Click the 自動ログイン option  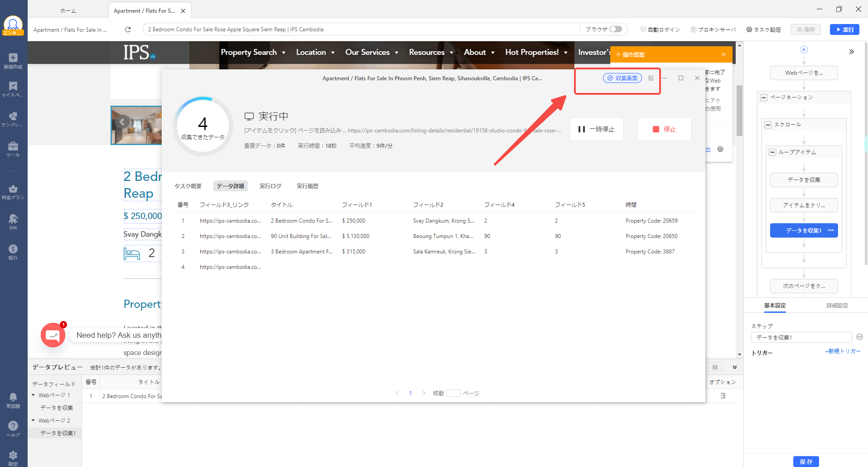click(x=660, y=29)
